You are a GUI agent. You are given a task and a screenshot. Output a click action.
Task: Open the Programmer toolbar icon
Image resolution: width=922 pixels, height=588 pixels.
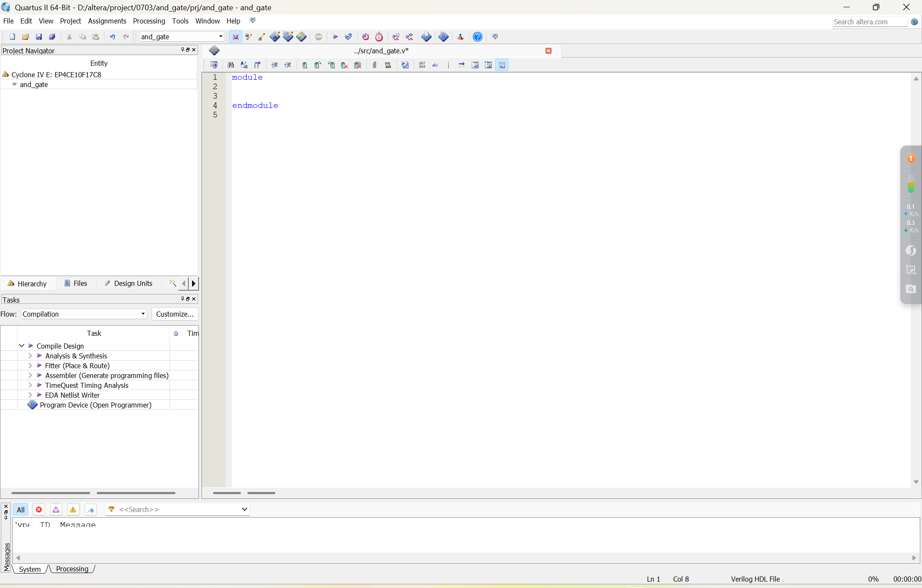[443, 37]
